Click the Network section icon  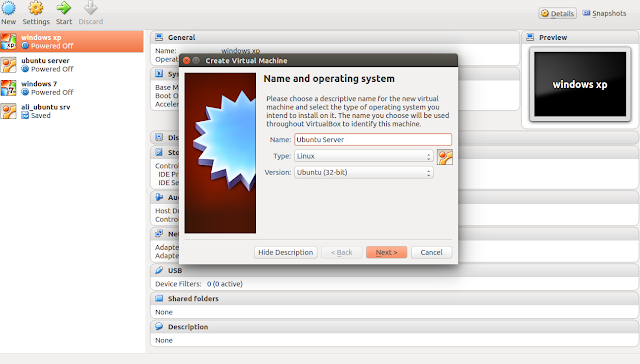159,234
